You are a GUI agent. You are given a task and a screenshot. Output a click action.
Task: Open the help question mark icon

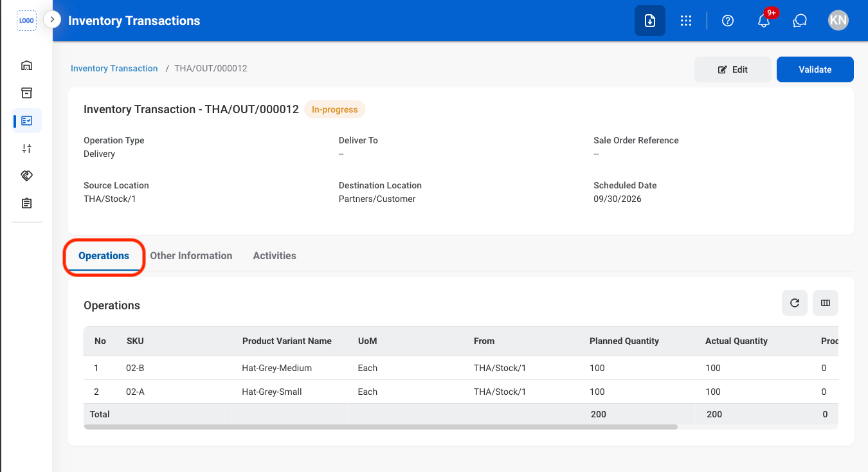click(728, 21)
